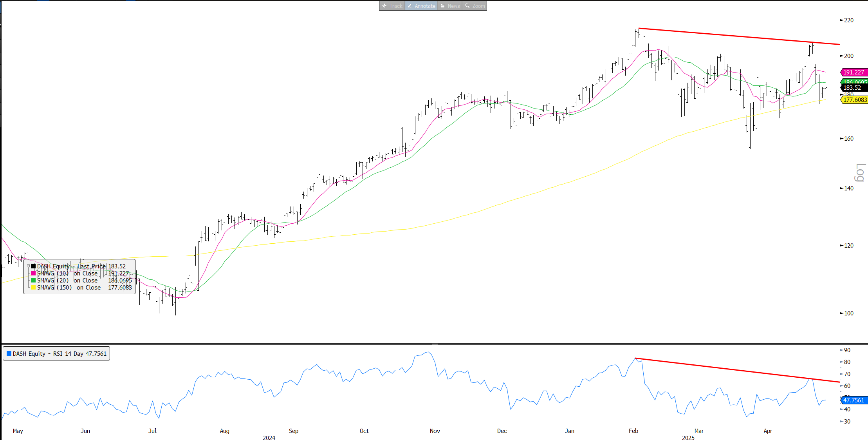This screenshot has width=868, height=440.
Task: Select the SMAVG (150) on Close legend entry
Action: (x=69, y=288)
